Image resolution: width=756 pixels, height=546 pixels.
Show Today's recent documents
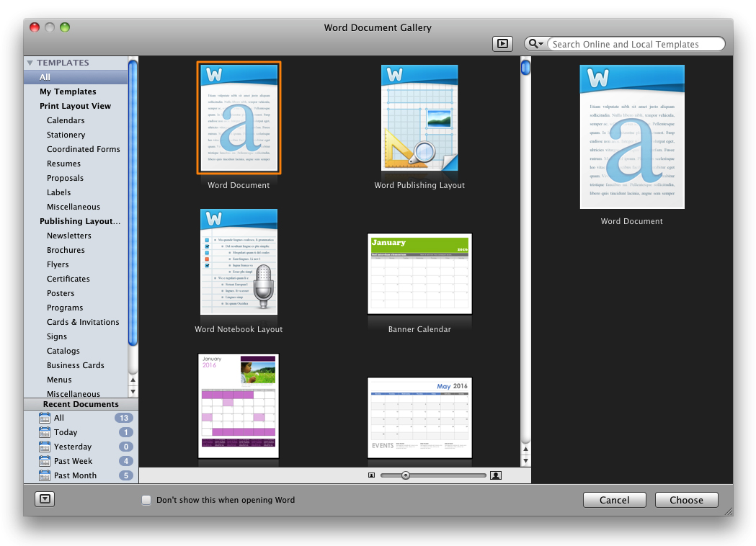[x=81, y=433]
